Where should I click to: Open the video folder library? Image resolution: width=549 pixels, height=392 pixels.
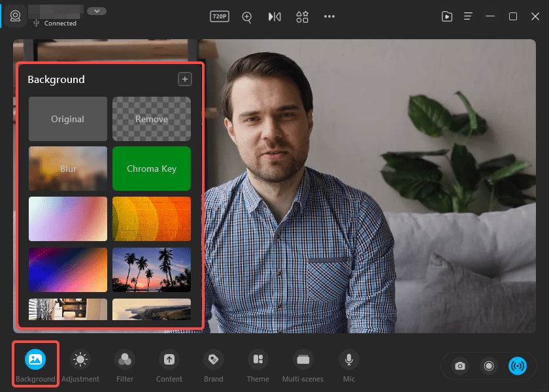[x=447, y=16]
